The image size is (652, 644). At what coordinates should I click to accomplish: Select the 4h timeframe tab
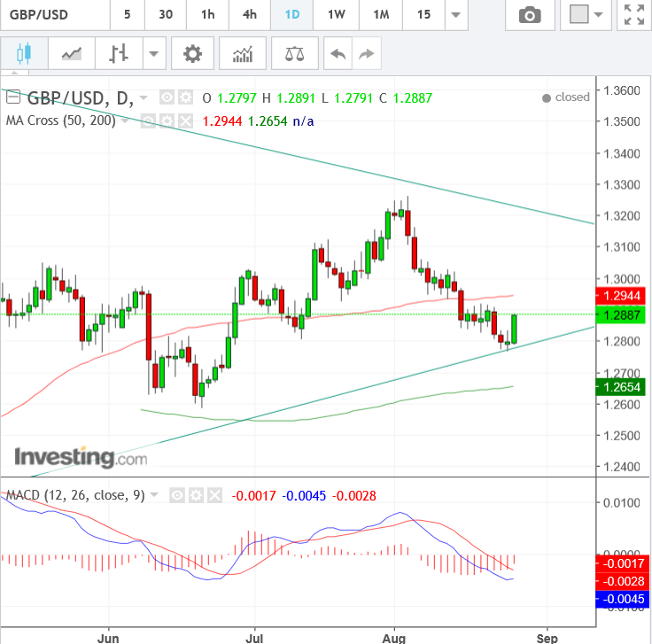point(250,15)
